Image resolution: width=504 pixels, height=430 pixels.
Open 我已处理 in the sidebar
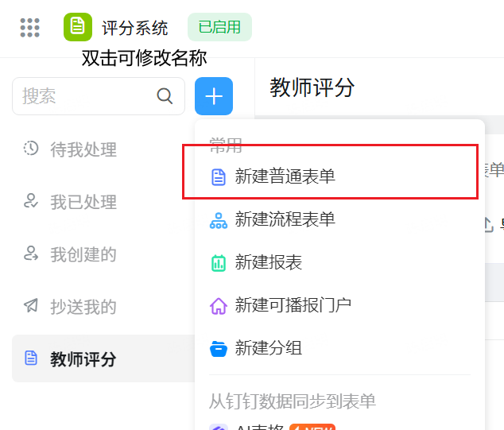point(83,203)
